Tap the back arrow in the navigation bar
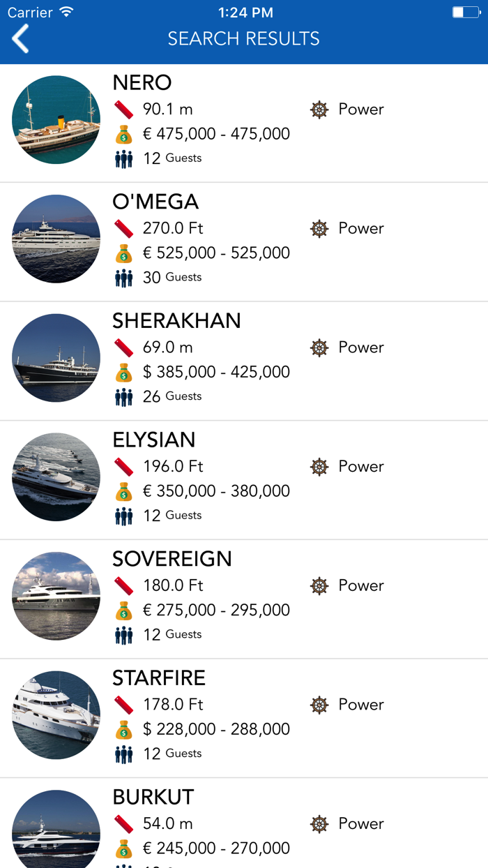Screen dimensions: 488x868 coord(20,38)
